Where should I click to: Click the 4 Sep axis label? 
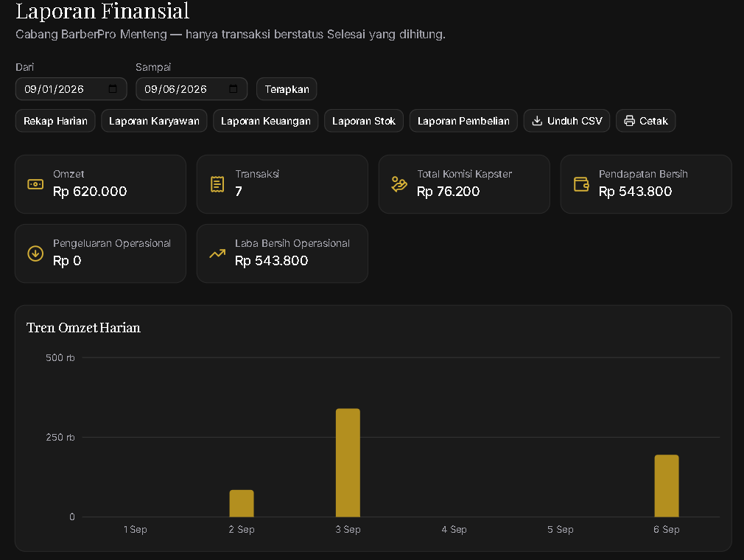pos(454,529)
